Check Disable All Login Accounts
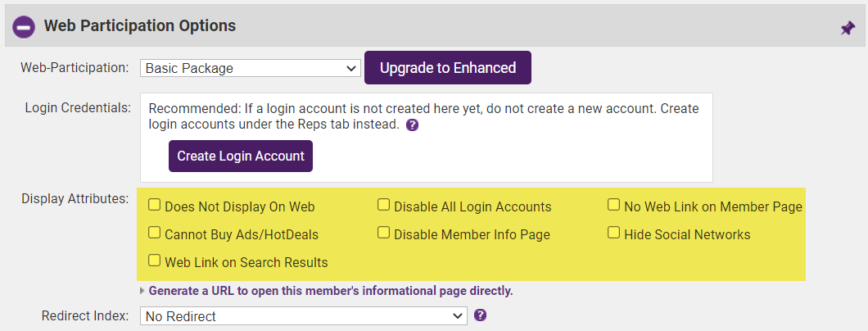Screen dimensions: 868x331 coord(383,206)
